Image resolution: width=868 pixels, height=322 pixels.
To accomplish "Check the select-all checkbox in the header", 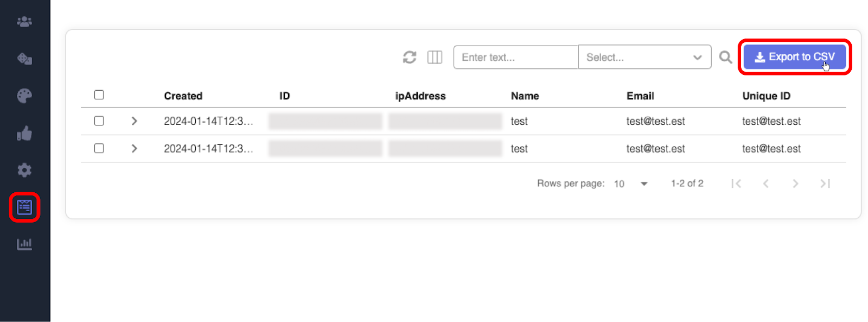I will [99, 94].
